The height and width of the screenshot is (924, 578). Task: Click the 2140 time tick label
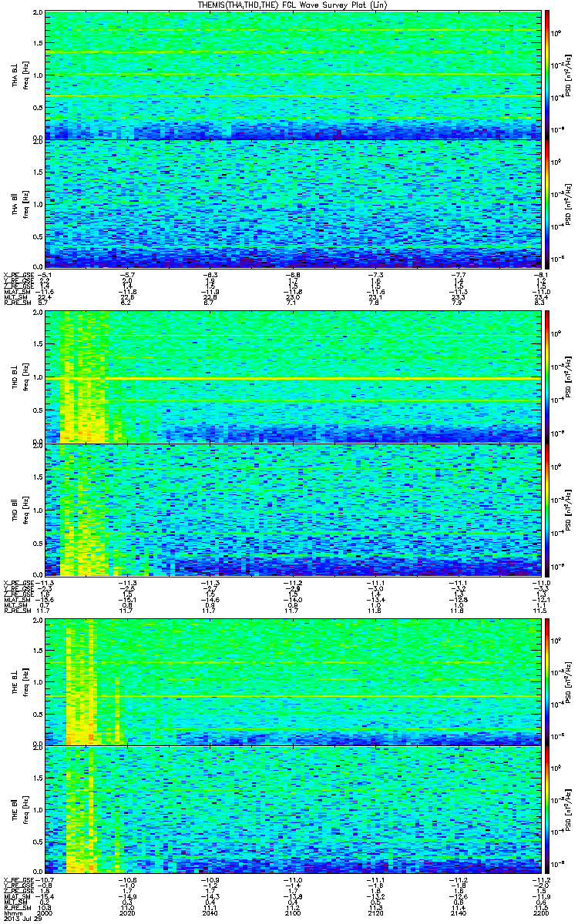(x=459, y=913)
